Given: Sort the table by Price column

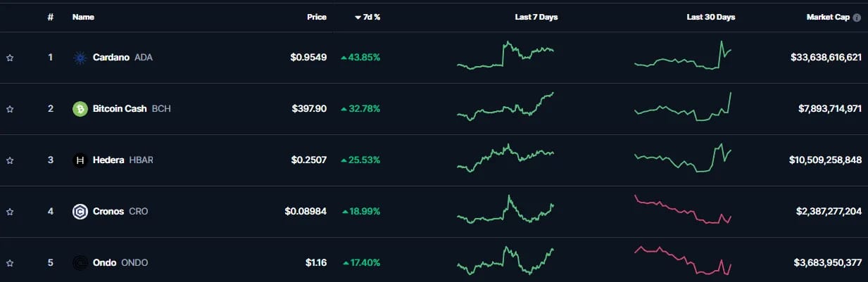Looking at the screenshot, I should pos(317,17).
